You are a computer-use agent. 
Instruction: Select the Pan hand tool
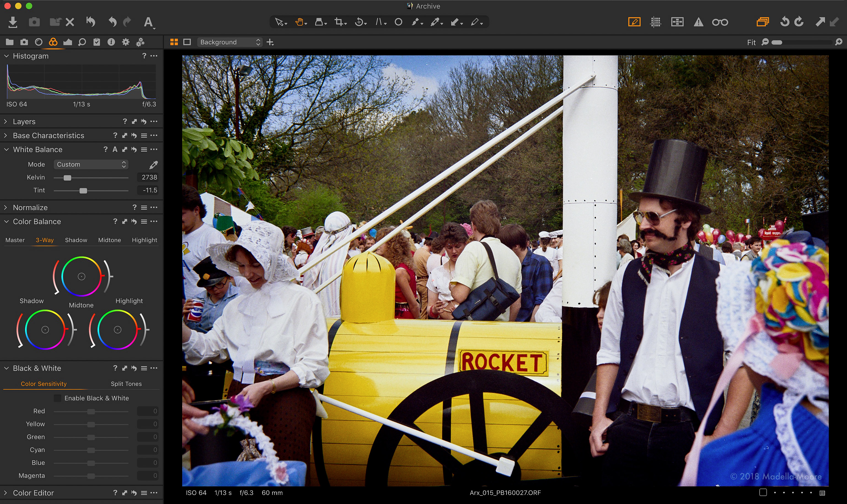pyautogui.click(x=299, y=22)
